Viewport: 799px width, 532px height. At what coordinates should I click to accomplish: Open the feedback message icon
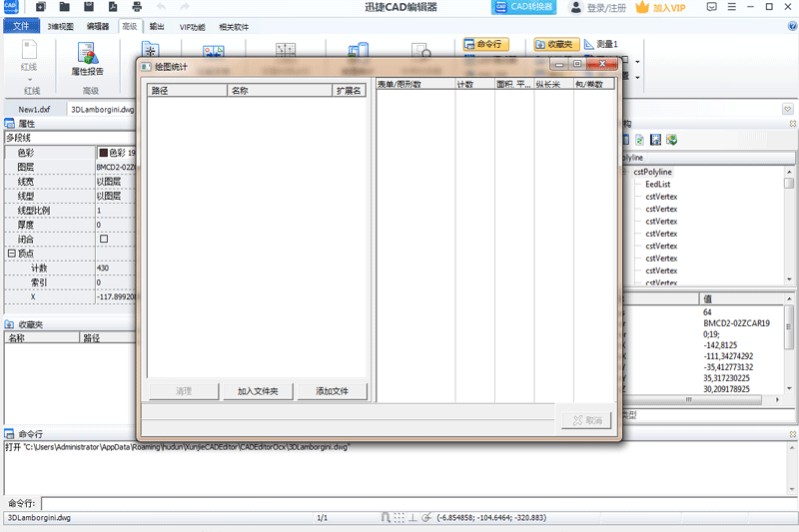coord(712,7)
